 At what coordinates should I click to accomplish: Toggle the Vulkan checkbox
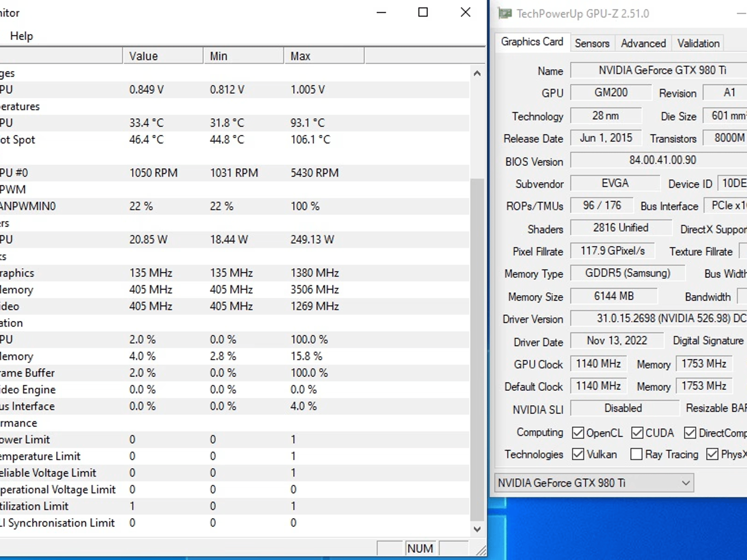pyautogui.click(x=578, y=454)
